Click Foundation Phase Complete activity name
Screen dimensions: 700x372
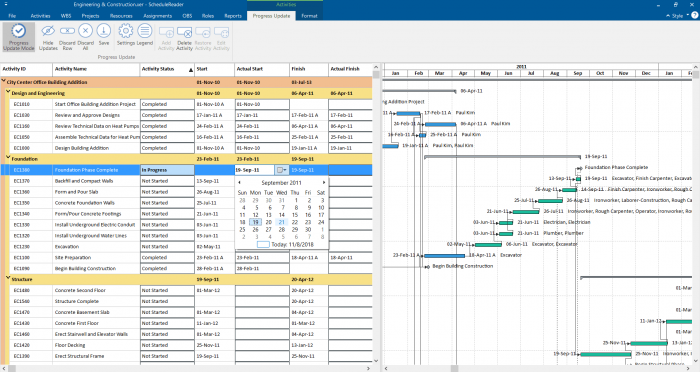pyautogui.click(x=86, y=170)
